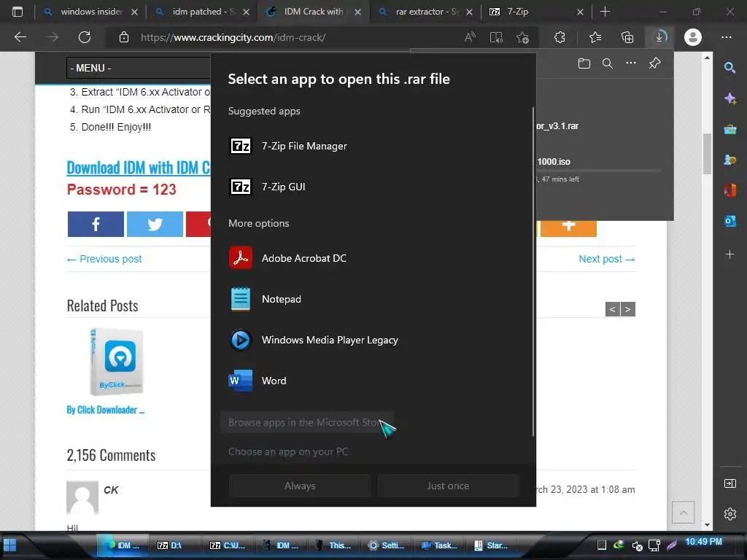Open Office icon in Edge sidebar

[x=729, y=190]
